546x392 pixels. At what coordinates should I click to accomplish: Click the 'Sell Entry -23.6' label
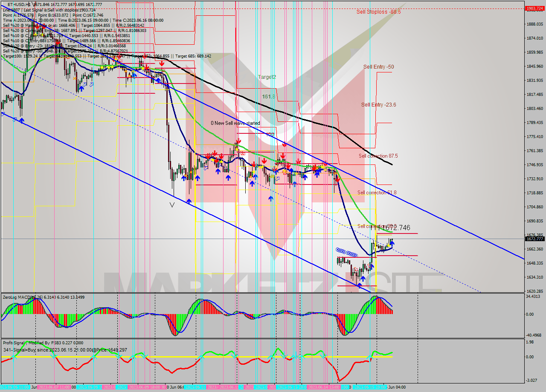pos(379,105)
